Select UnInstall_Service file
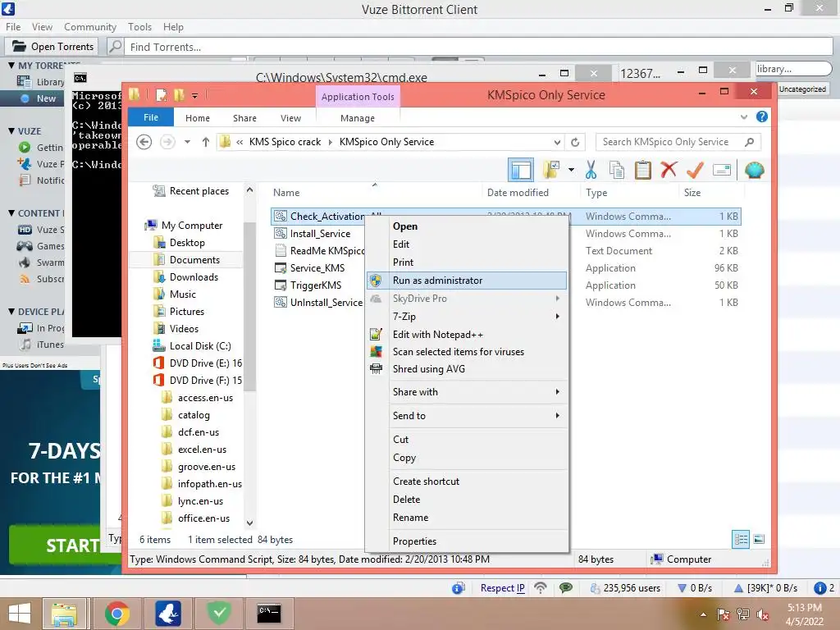The image size is (840, 630). [x=326, y=302]
